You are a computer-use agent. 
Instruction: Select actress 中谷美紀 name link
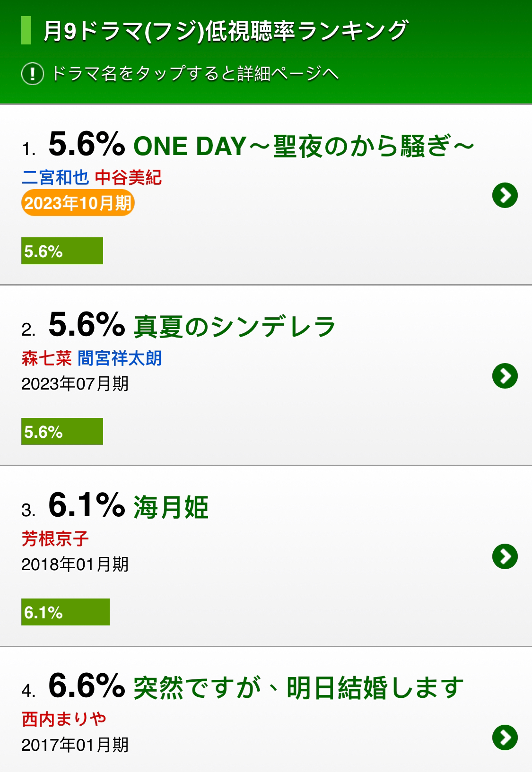129,178
